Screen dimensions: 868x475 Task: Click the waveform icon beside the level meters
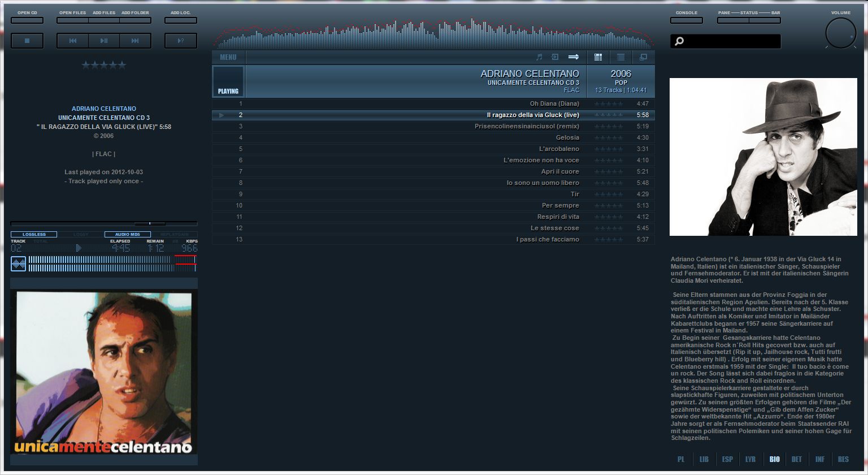18,264
